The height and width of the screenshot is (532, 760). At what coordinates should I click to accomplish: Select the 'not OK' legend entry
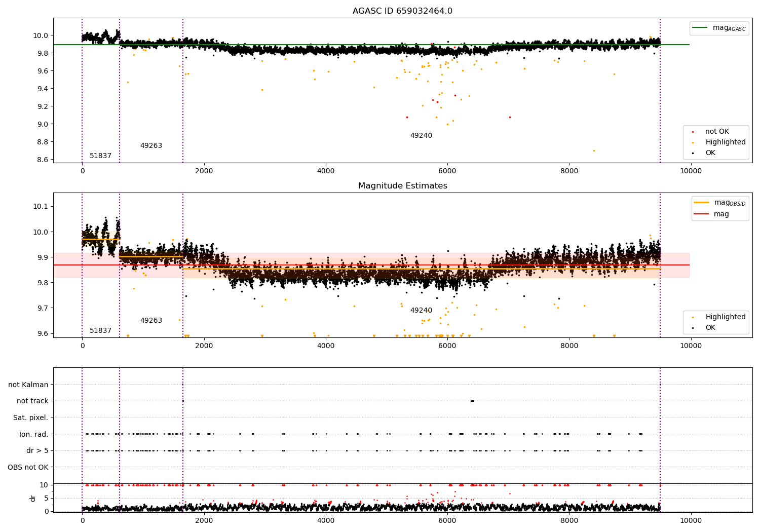[x=717, y=132]
